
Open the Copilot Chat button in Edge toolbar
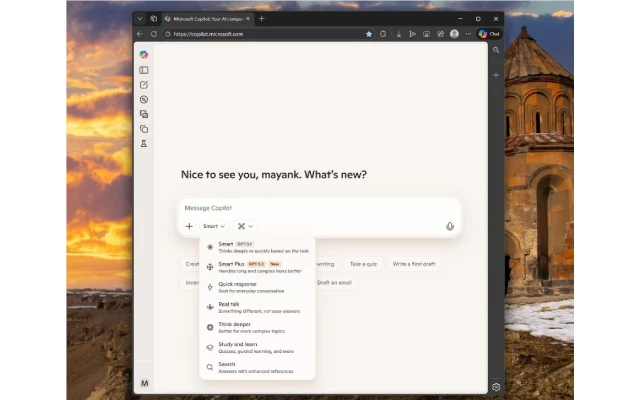(489, 34)
